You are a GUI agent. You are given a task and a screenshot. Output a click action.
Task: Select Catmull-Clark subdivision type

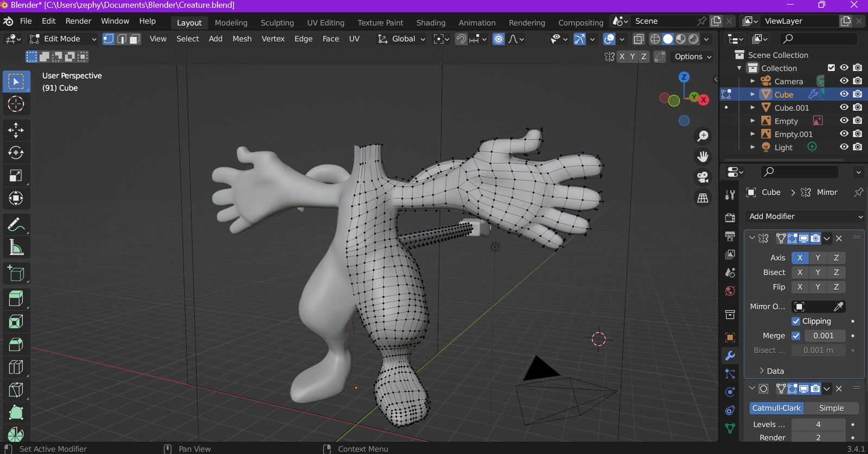pyautogui.click(x=776, y=408)
